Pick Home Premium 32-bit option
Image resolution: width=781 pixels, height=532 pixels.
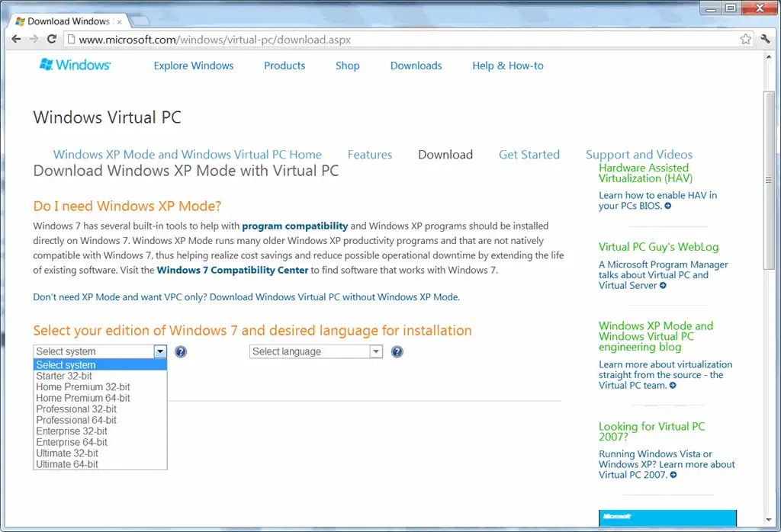[x=82, y=387]
